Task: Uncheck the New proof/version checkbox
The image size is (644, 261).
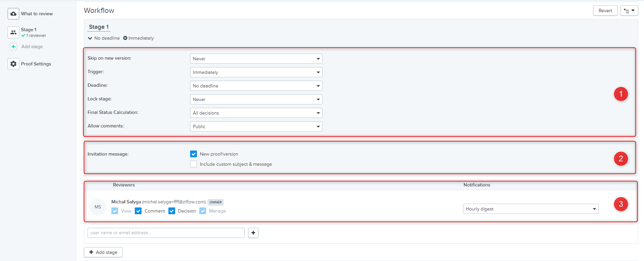Action: pyautogui.click(x=194, y=154)
